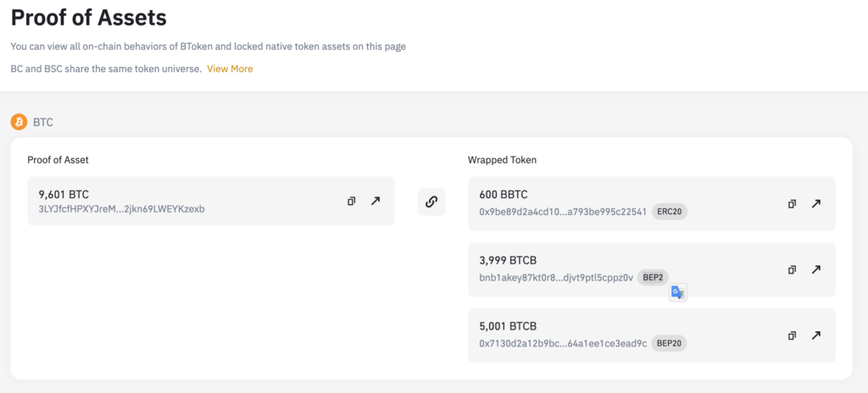Screen dimensions: 868x393
Task: Copy the 3,999 BTCB BEP2 address
Action: click(x=792, y=269)
